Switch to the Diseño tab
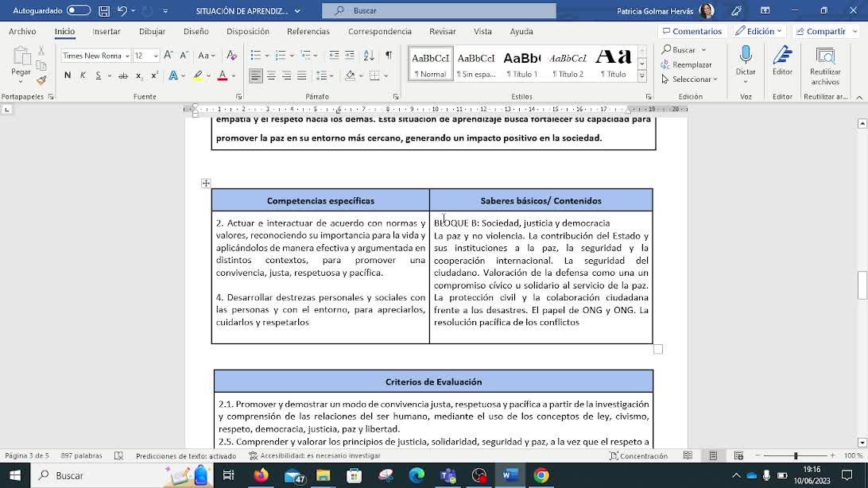 [x=196, y=32]
